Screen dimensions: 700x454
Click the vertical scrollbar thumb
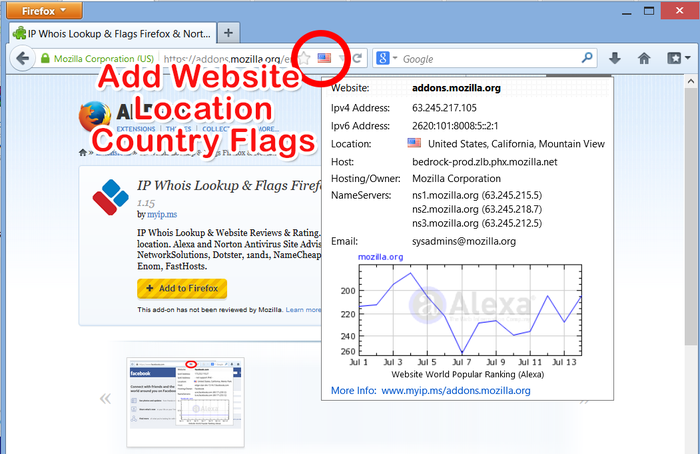pyautogui.click(x=691, y=216)
